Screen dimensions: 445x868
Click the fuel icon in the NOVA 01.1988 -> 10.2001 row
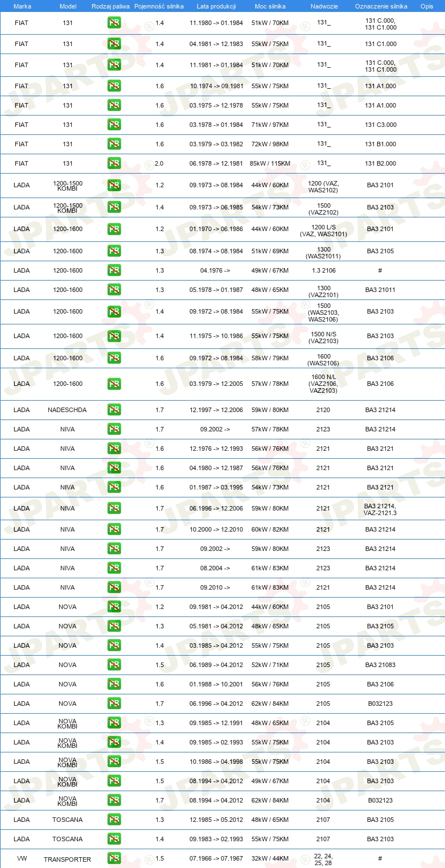pos(114,684)
